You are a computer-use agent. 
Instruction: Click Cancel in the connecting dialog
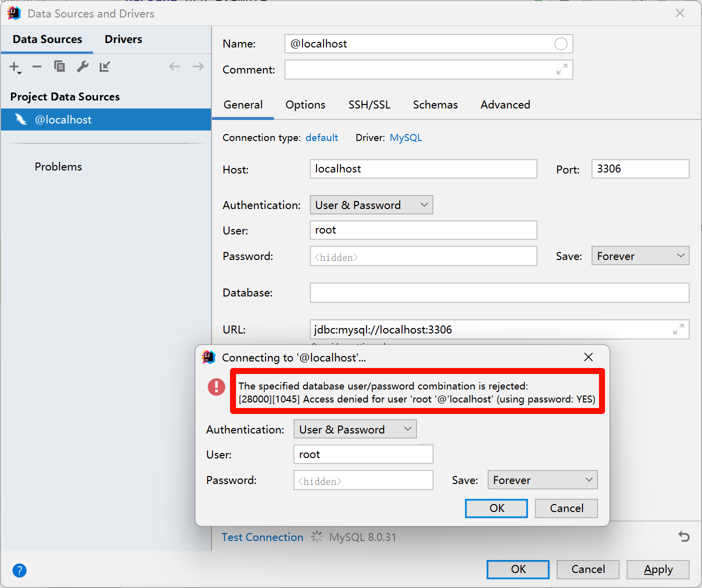coord(566,508)
